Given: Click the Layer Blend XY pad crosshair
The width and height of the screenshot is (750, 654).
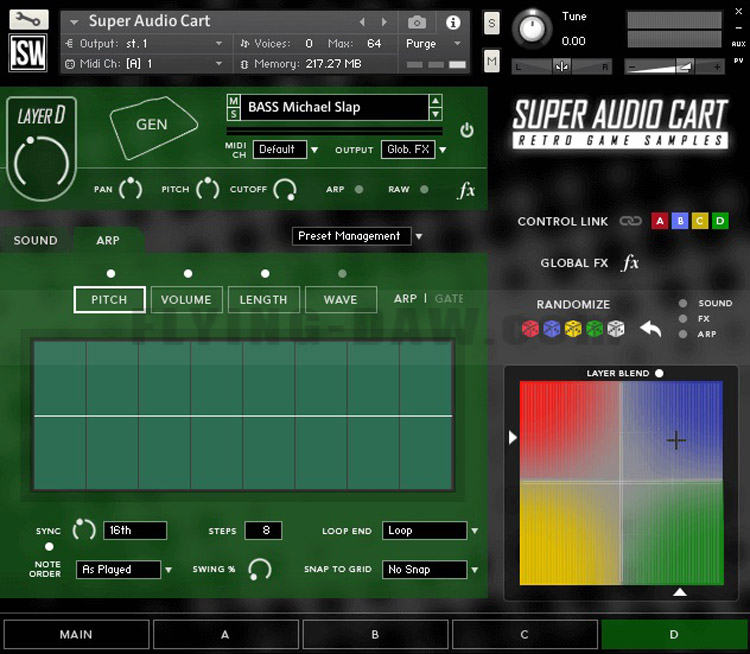Looking at the screenshot, I should click(676, 439).
